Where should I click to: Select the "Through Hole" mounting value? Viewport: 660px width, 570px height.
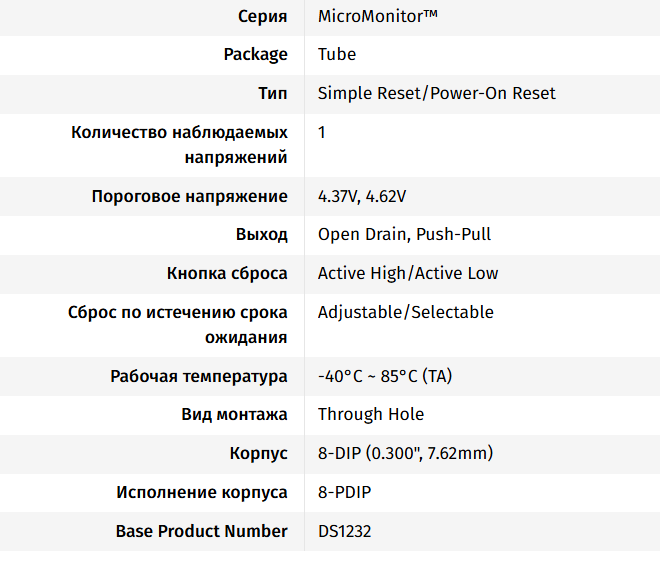click(x=371, y=414)
